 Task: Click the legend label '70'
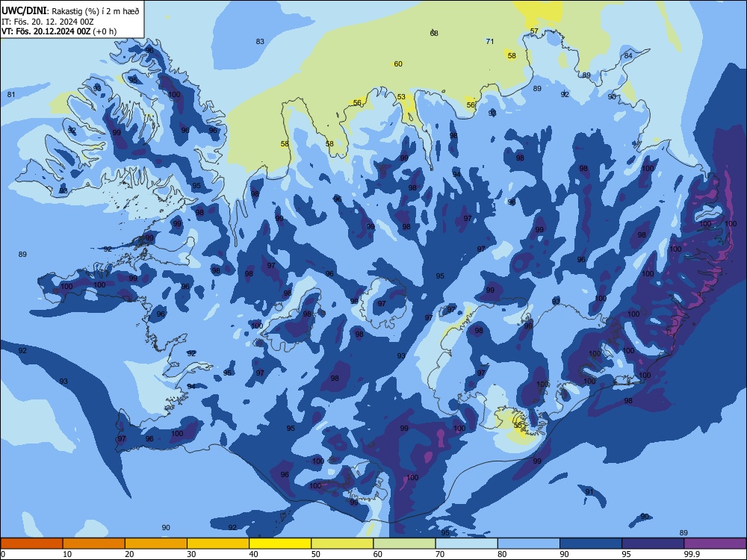click(440, 554)
